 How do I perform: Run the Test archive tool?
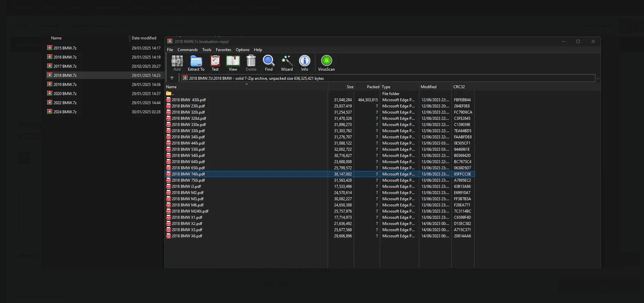pos(215,63)
